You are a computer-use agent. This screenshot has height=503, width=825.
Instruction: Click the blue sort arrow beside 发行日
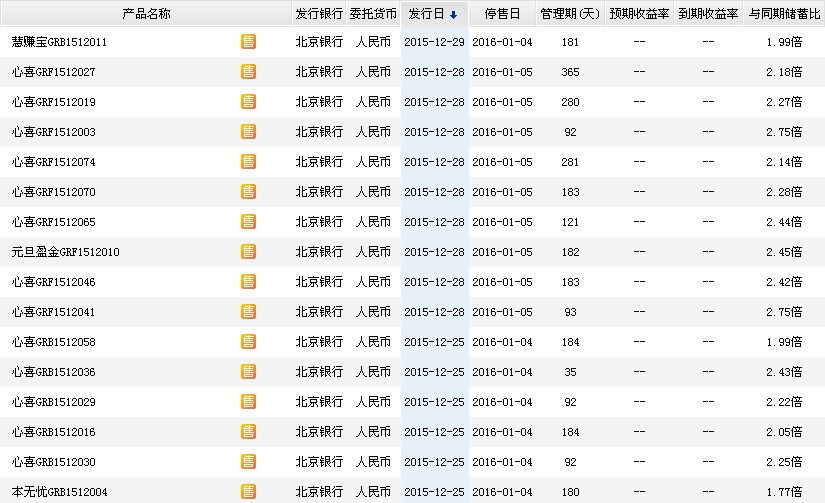tap(454, 15)
